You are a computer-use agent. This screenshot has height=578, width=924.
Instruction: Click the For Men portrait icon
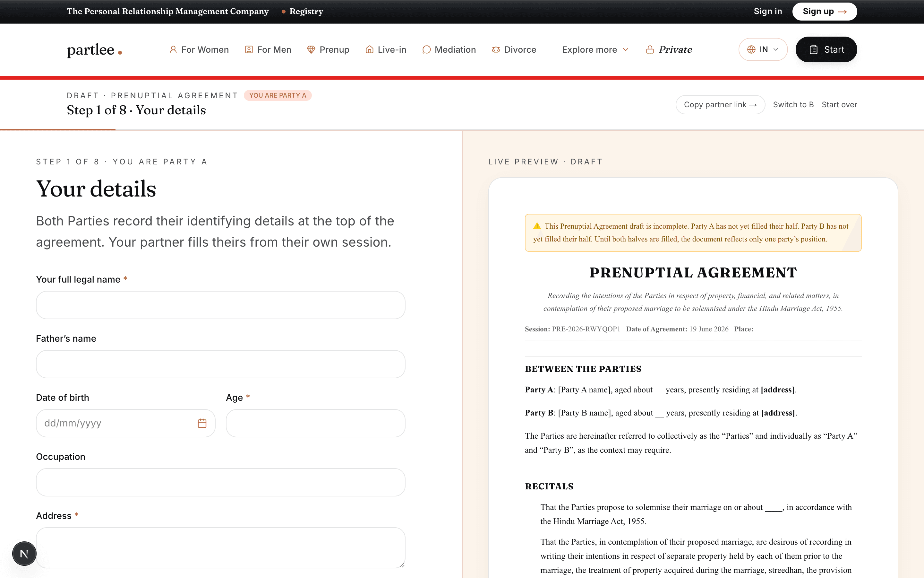coord(249,50)
